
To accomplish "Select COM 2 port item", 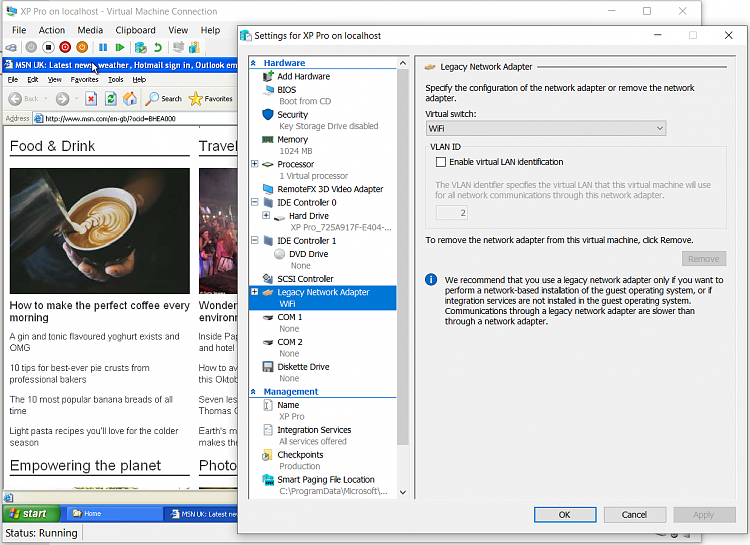I will (x=289, y=342).
